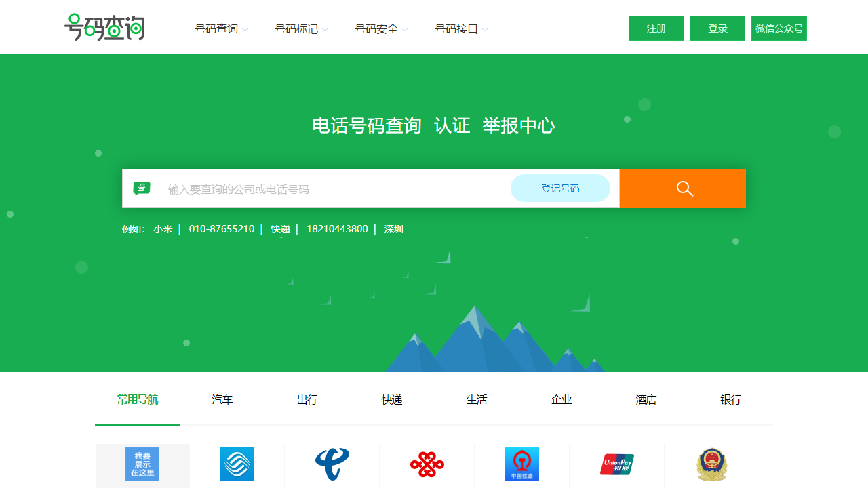Click the example number 010-87655210

pos(222,229)
